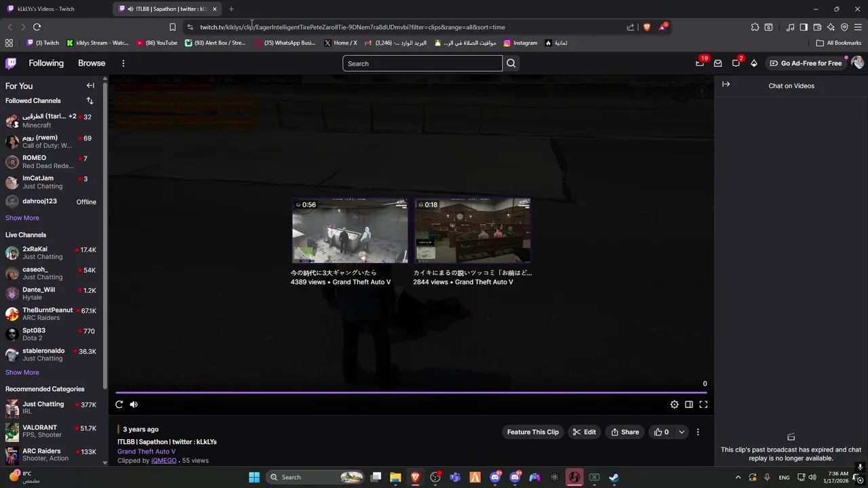868x488 pixels.
Task: Go to the Following tab
Action: click(46, 63)
